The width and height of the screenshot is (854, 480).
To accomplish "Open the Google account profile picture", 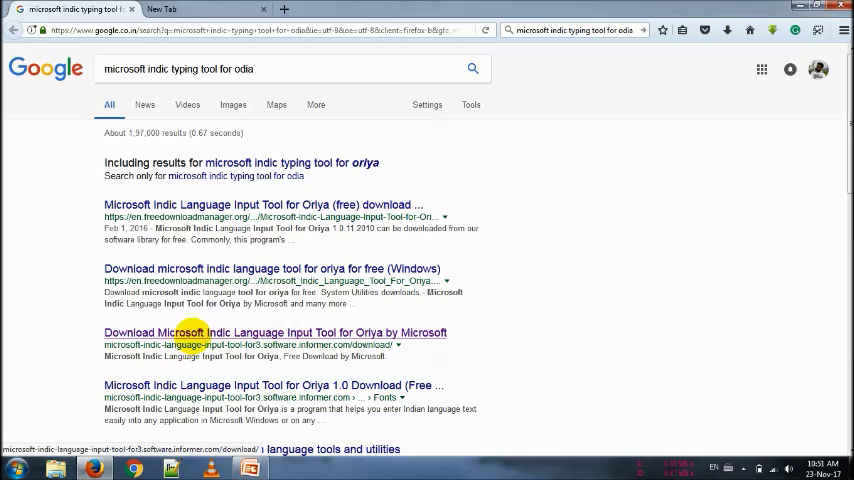I will click(818, 69).
